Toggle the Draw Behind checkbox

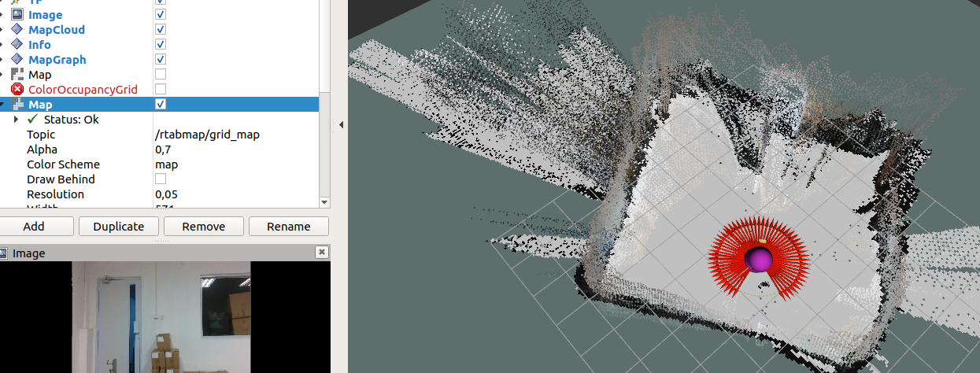pyautogui.click(x=161, y=179)
